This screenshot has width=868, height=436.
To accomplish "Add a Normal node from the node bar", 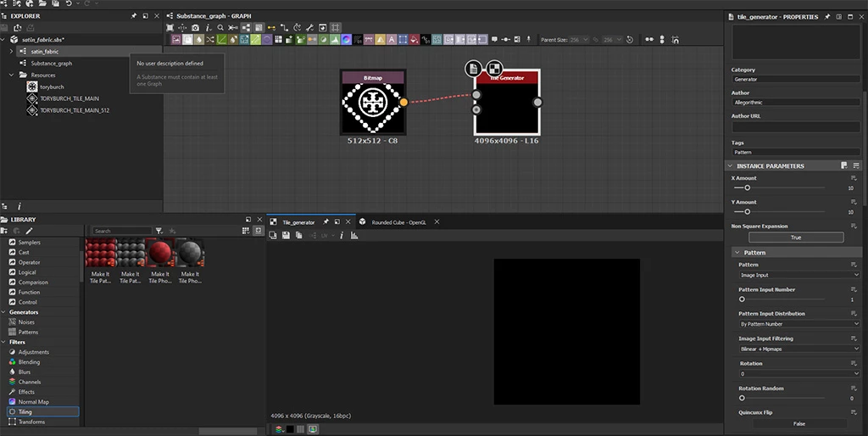I will click(346, 39).
